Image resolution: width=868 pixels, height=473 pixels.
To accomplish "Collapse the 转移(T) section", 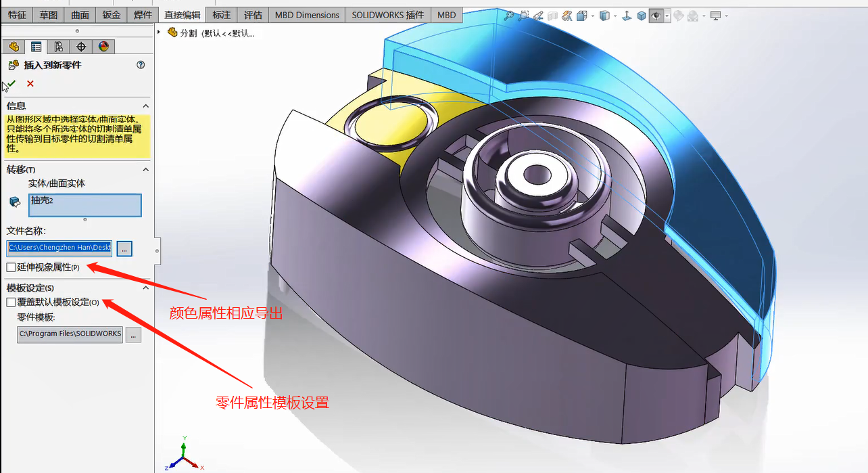I will [145, 170].
